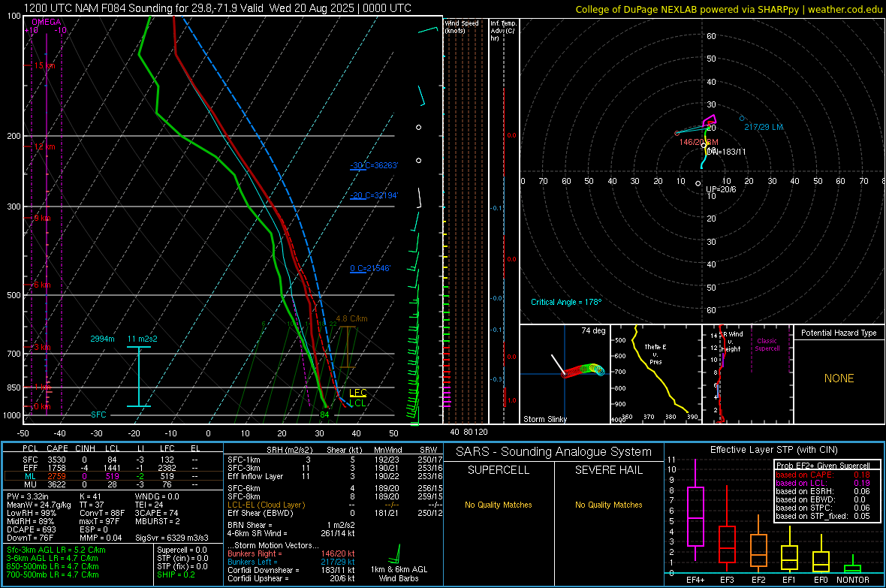The width and height of the screenshot is (886, 588).
Task: Select the -30 C=36263' level label
Action: click(x=374, y=165)
